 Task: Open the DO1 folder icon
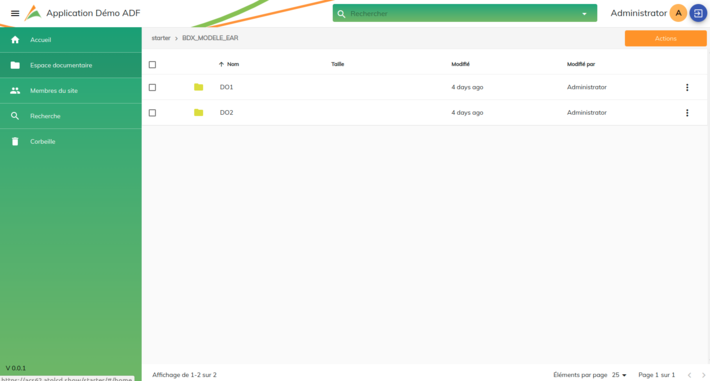coord(198,87)
